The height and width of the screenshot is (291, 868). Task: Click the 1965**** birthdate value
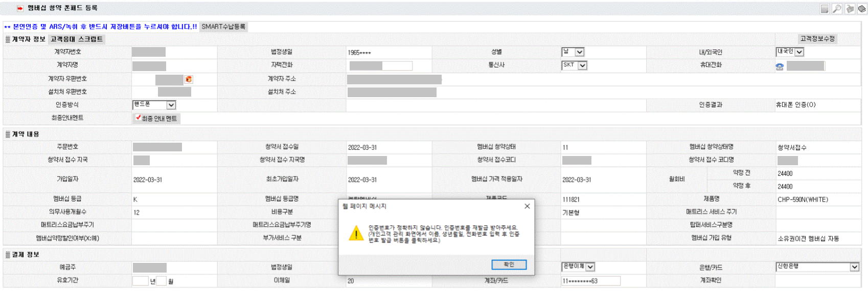(359, 53)
